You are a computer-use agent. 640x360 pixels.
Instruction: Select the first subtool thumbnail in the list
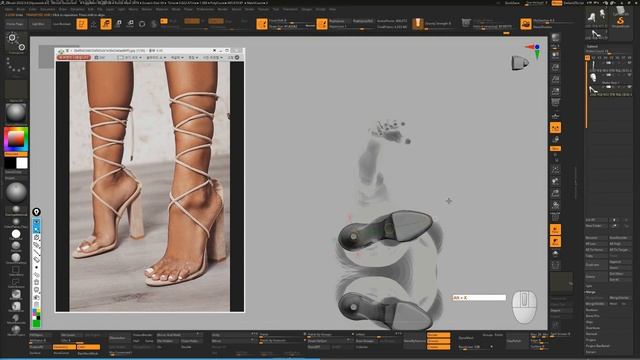(x=593, y=65)
